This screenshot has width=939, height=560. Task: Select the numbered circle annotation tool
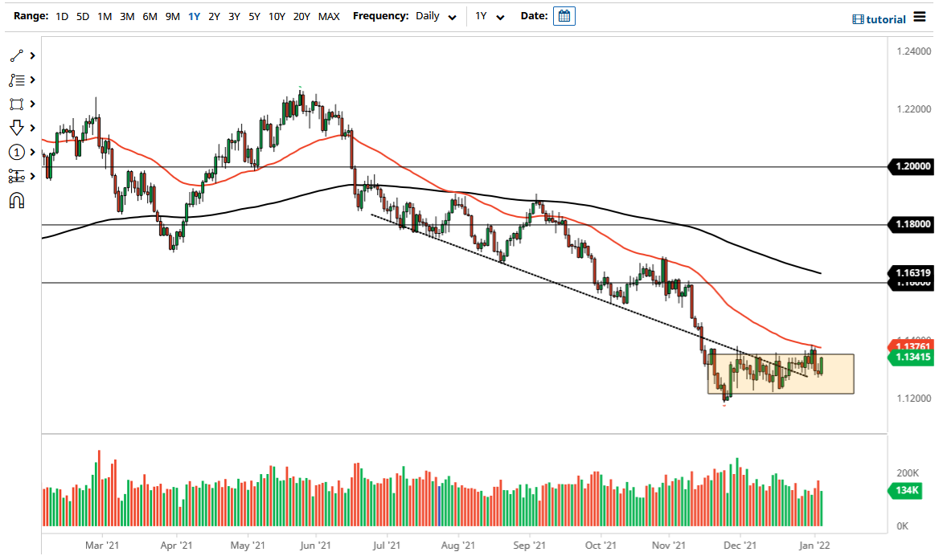click(x=18, y=152)
